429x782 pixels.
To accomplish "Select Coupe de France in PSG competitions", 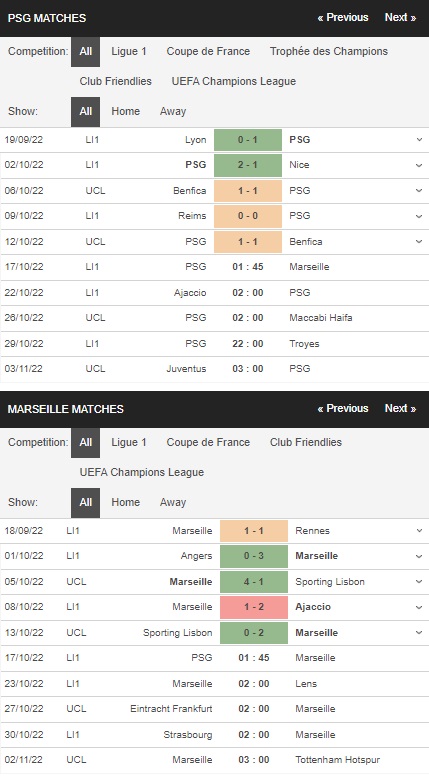I will tap(208, 51).
